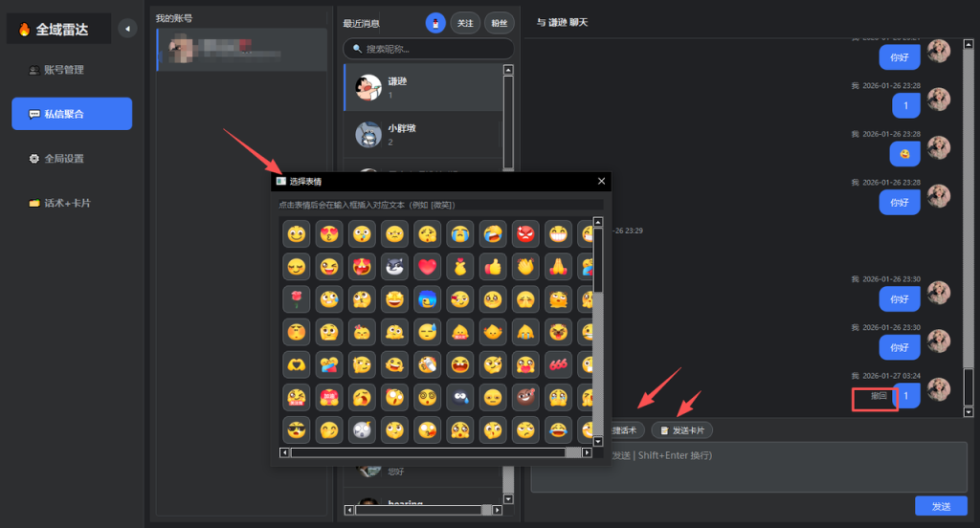Select the thumbs-up emoji
This screenshot has width=980, height=528.
(x=493, y=267)
